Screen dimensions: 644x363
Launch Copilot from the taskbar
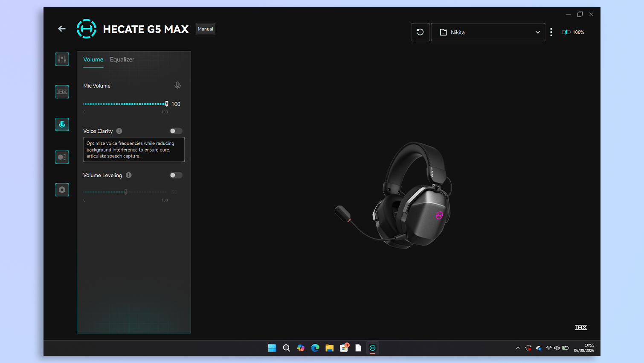(x=301, y=348)
